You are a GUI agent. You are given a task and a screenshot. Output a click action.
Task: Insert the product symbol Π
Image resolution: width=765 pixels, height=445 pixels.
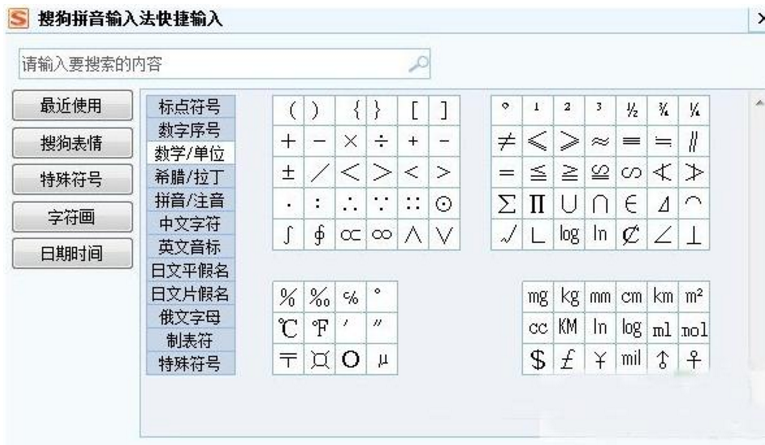pyautogui.click(x=537, y=203)
